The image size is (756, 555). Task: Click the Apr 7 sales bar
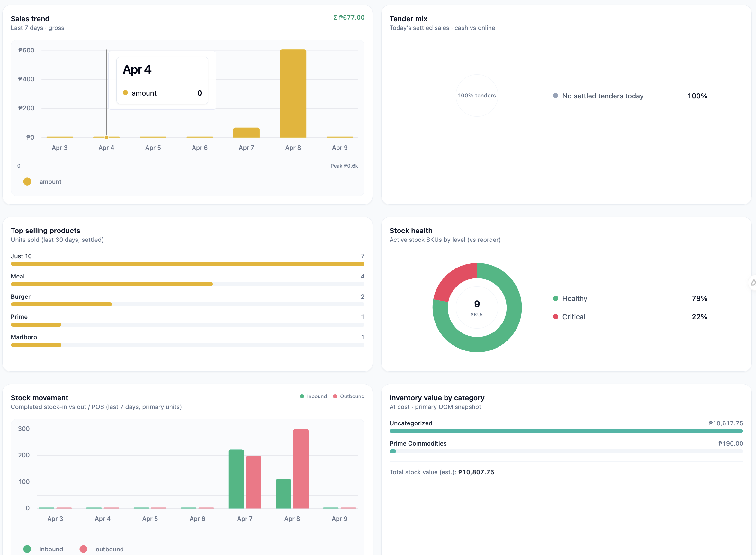(246, 133)
